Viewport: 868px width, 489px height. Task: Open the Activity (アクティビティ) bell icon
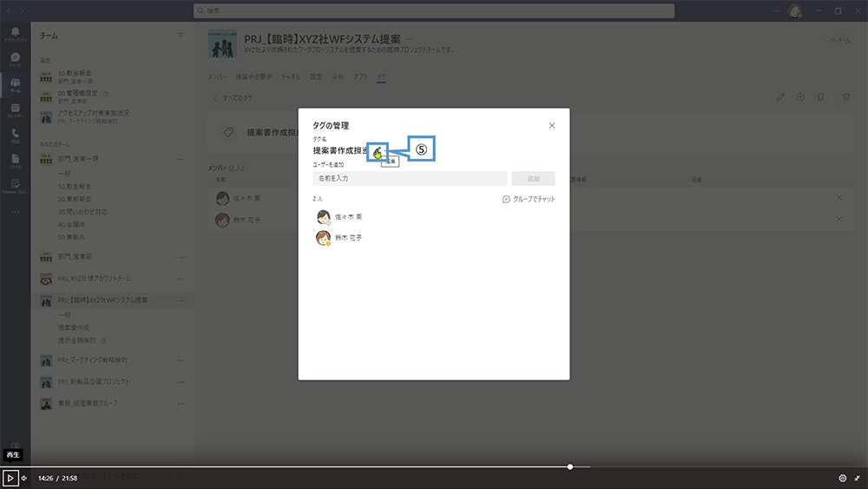click(x=16, y=34)
